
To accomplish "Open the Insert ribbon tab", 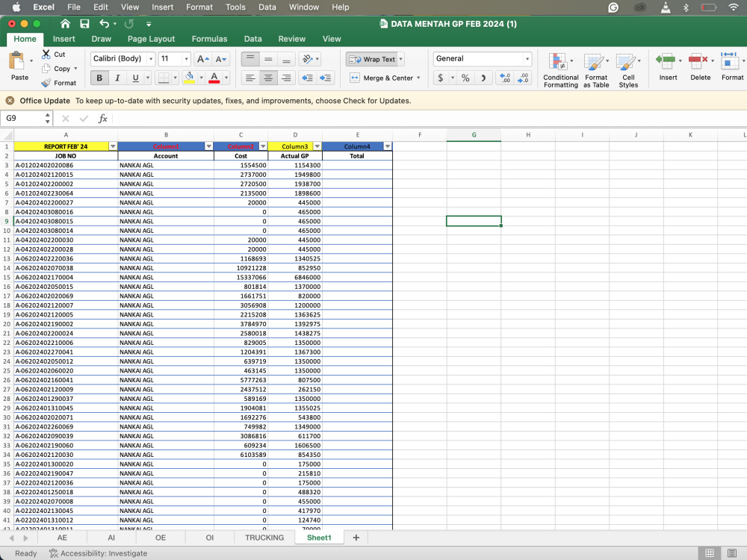I will click(x=63, y=39).
